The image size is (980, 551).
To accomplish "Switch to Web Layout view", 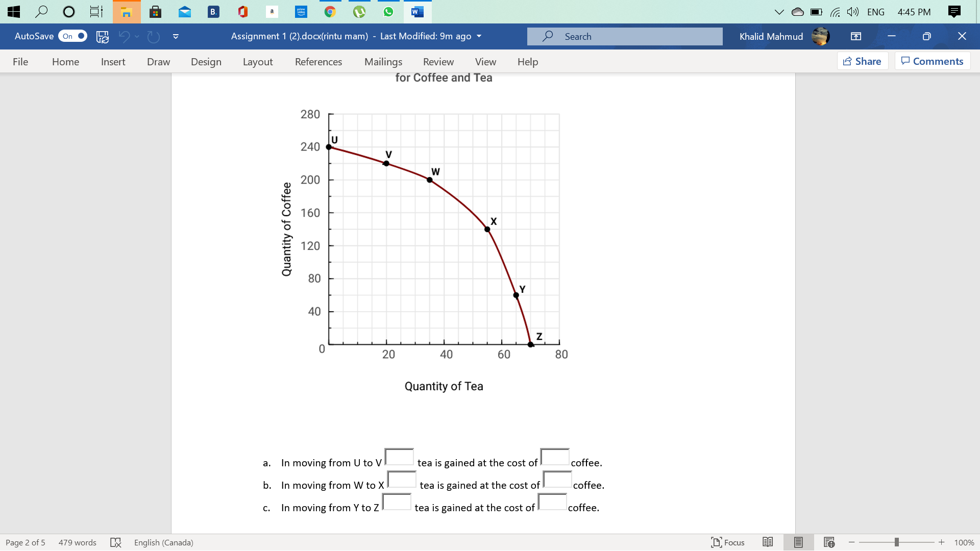I will click(829, 542).
